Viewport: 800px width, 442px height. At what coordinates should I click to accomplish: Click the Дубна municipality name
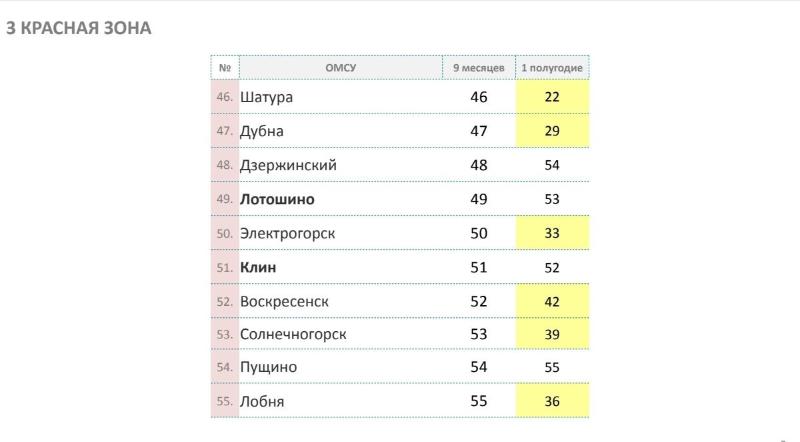pos(262,131)
